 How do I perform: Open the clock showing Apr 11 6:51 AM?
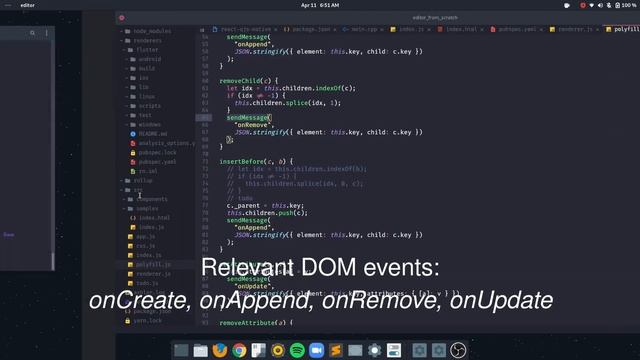click(x=320, y=5)
